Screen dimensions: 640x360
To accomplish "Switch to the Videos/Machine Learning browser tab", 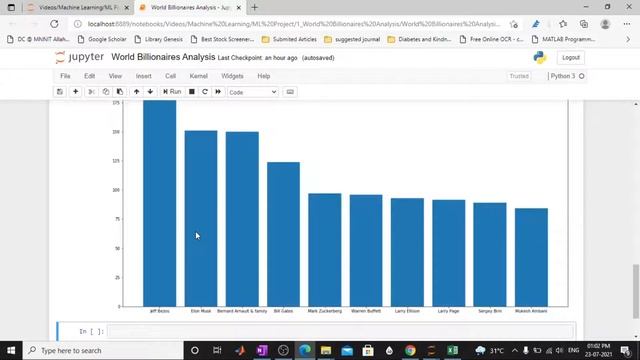I will (78, 7).
